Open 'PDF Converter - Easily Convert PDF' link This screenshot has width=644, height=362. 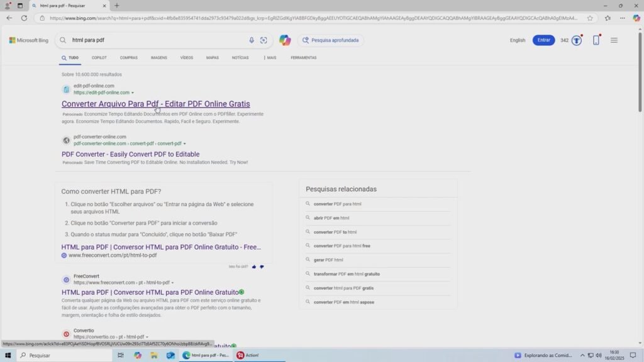point(130,154)
